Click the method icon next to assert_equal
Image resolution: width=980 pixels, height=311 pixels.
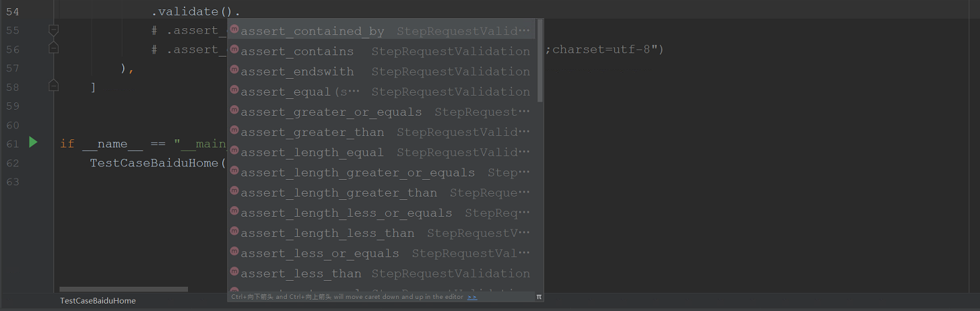pos(234,90)
